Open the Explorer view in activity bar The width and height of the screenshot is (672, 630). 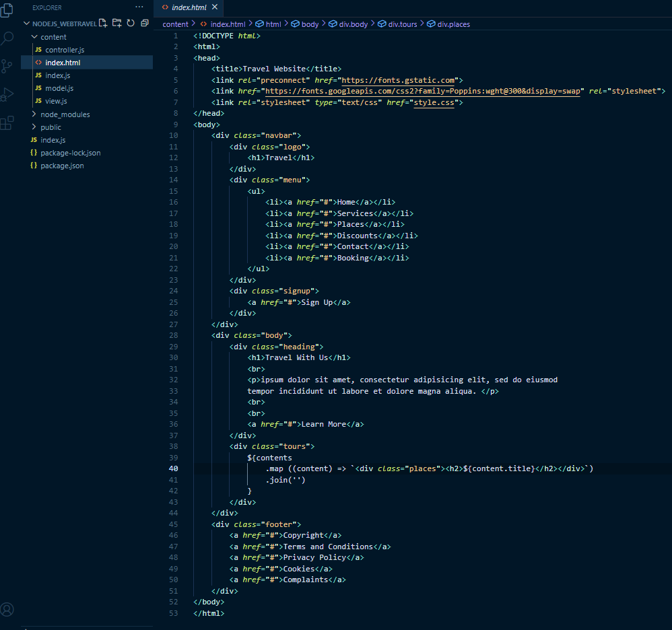pyautogui.click(x=7, y=10)
